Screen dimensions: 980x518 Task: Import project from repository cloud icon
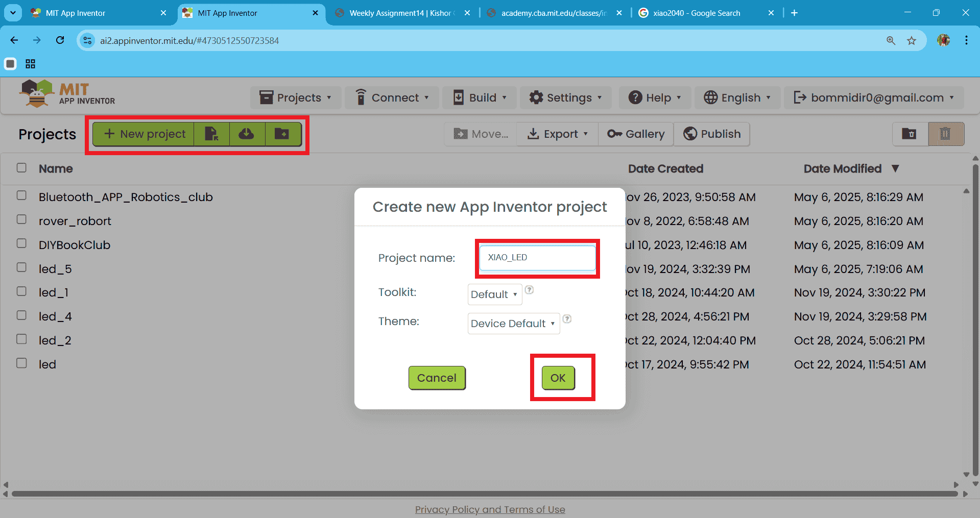click(247, 134)
